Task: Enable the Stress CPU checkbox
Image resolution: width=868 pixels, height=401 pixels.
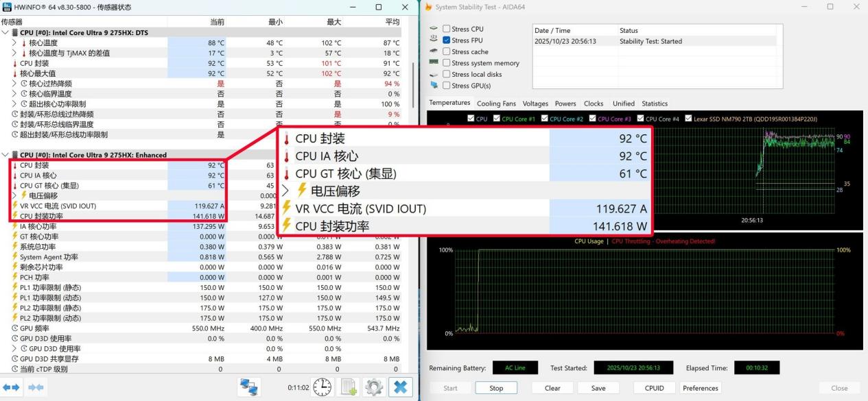Action: click(447, 29)
